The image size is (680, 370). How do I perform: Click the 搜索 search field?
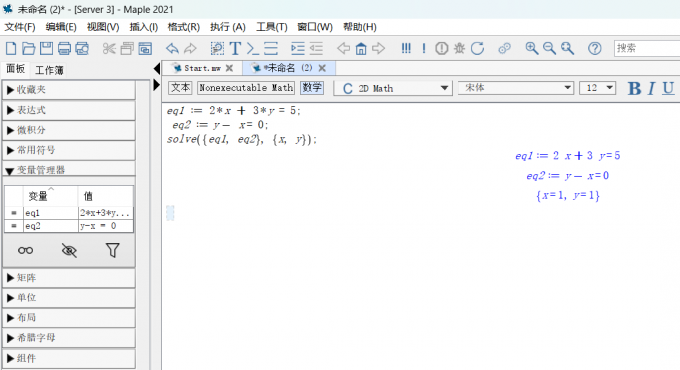(x=647, y=48)
